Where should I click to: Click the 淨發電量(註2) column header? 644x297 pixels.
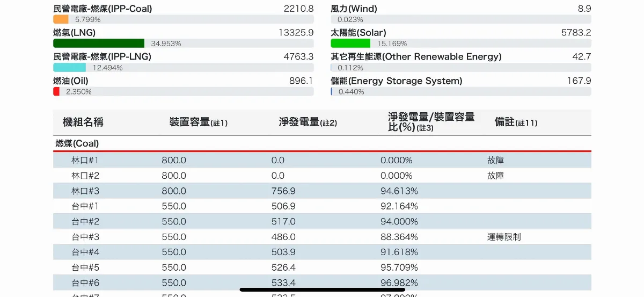pos(308,122)
